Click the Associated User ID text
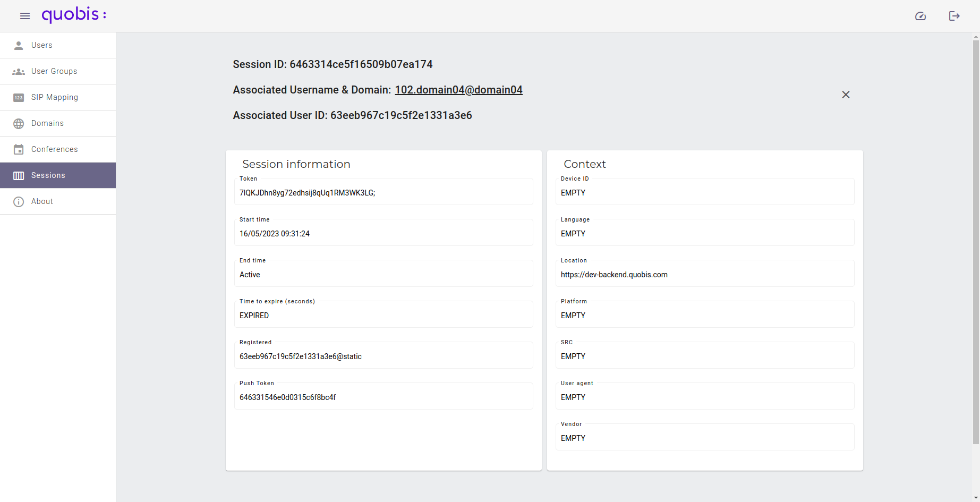980x502 pixels. click(x=352, y=115)
